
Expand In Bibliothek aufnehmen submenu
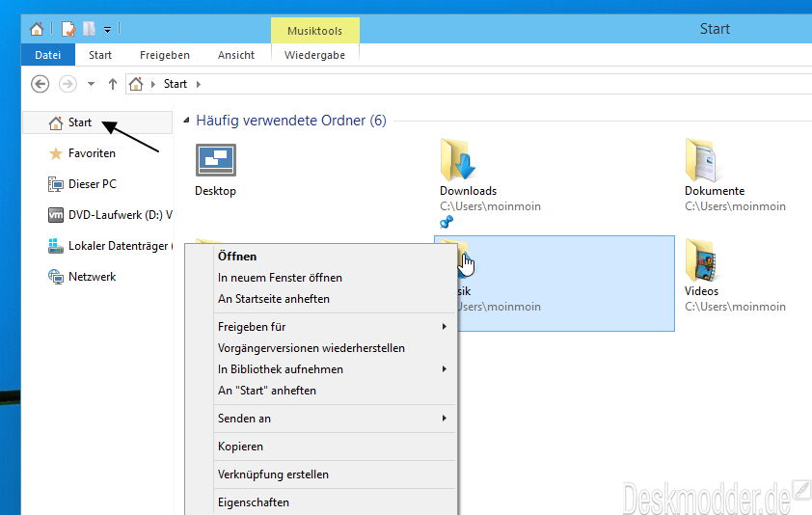[335, 369]
